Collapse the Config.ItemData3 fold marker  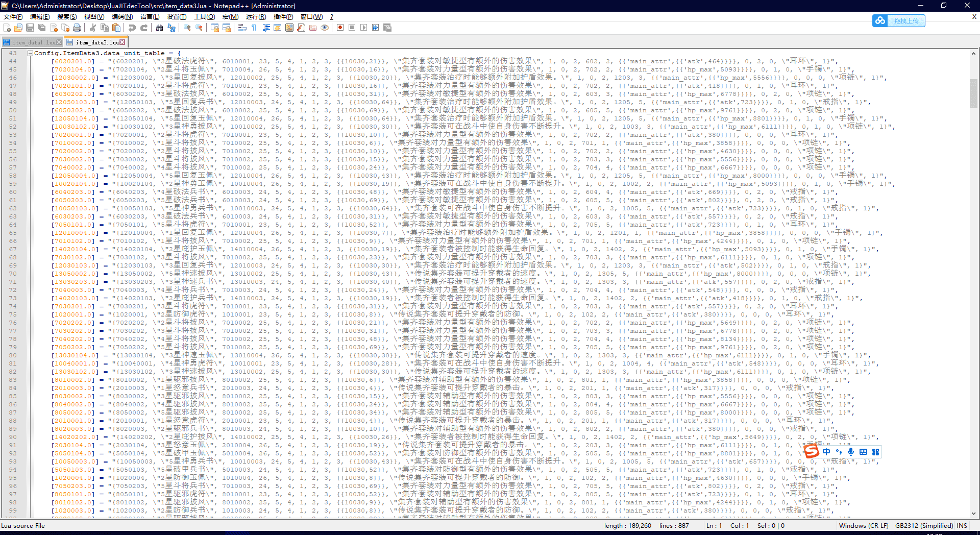click(30, 53)
